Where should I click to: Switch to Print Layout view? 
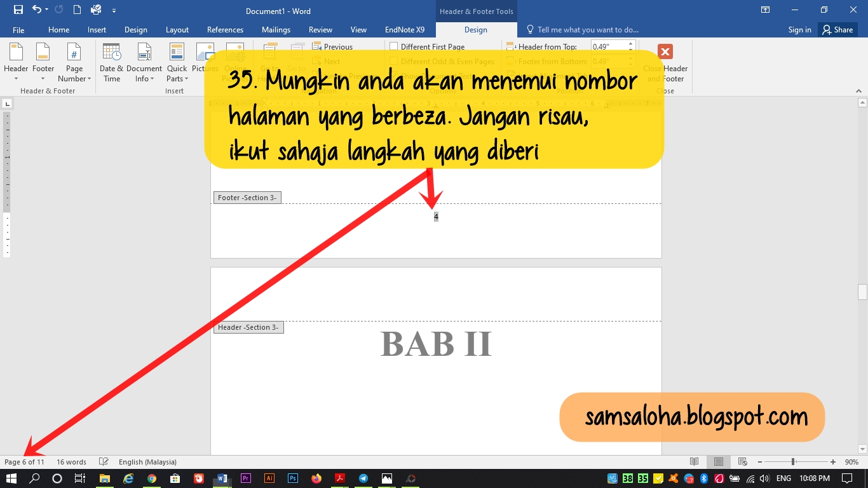click(x=719, y=462)
